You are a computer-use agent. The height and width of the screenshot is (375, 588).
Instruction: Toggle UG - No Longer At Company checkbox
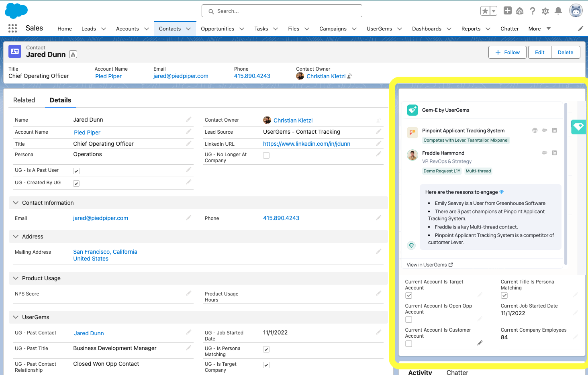(x=266, y=155)
